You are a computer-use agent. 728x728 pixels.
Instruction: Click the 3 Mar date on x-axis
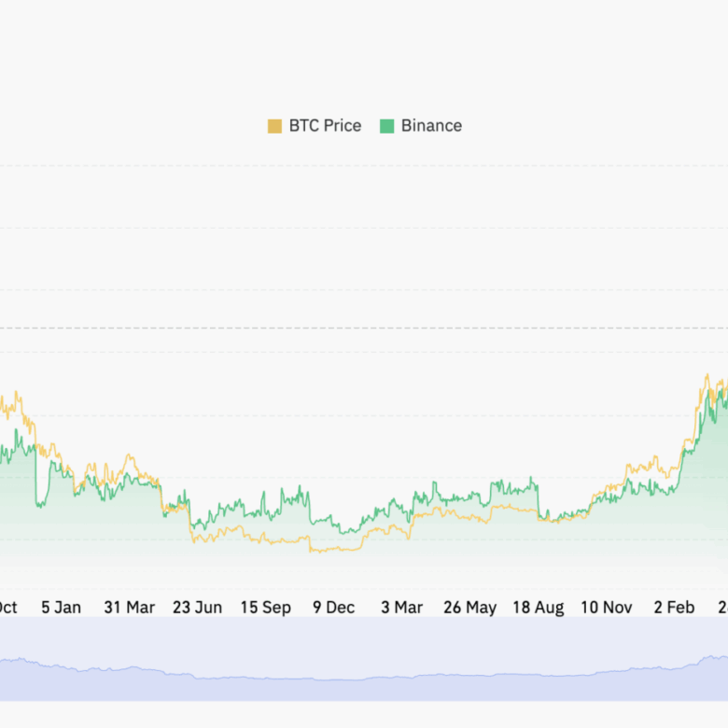coord(401,608)
